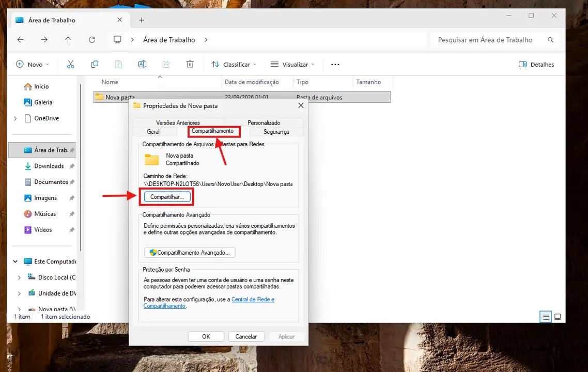The image size is (588, 372).
Task: Click the Delete trash icon
Action: pos(190,65)
